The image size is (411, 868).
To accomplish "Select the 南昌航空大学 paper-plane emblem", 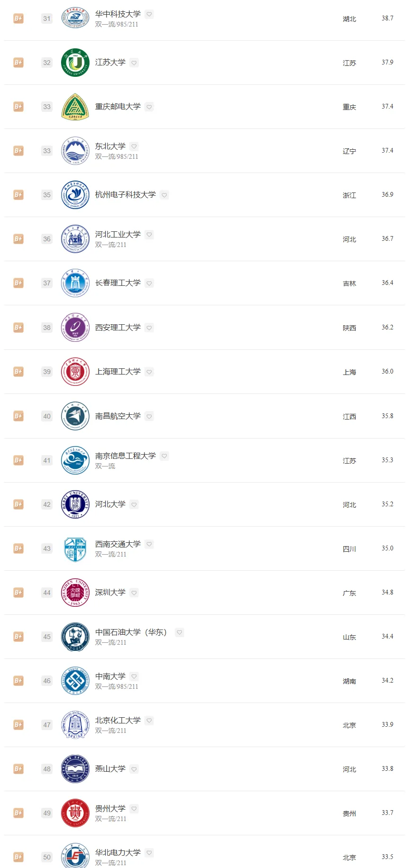I will (75, 416).
